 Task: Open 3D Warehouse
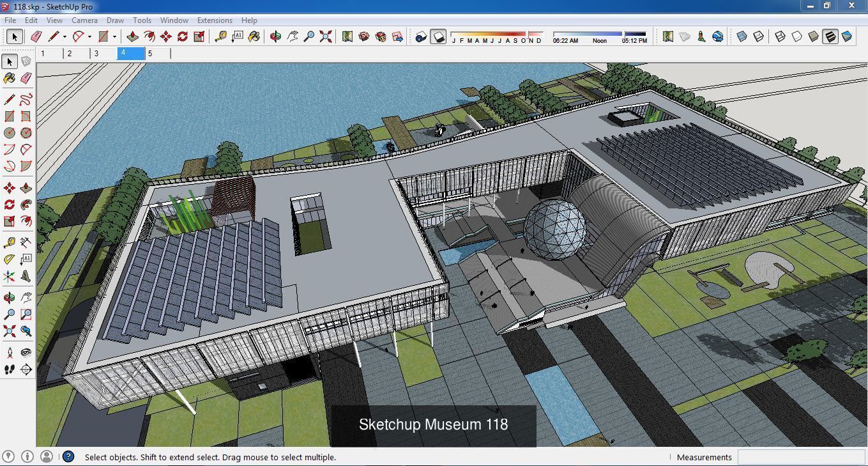(x=364, y=36)
